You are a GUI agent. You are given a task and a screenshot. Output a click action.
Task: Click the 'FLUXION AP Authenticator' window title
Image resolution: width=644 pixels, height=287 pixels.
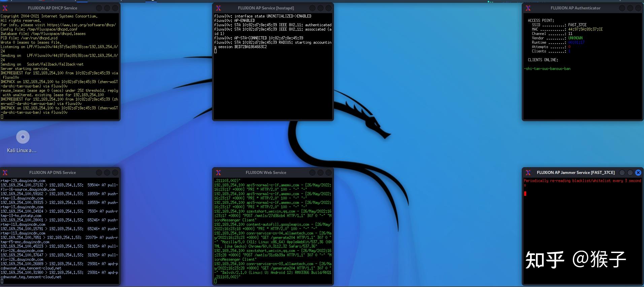click(576, 8)
